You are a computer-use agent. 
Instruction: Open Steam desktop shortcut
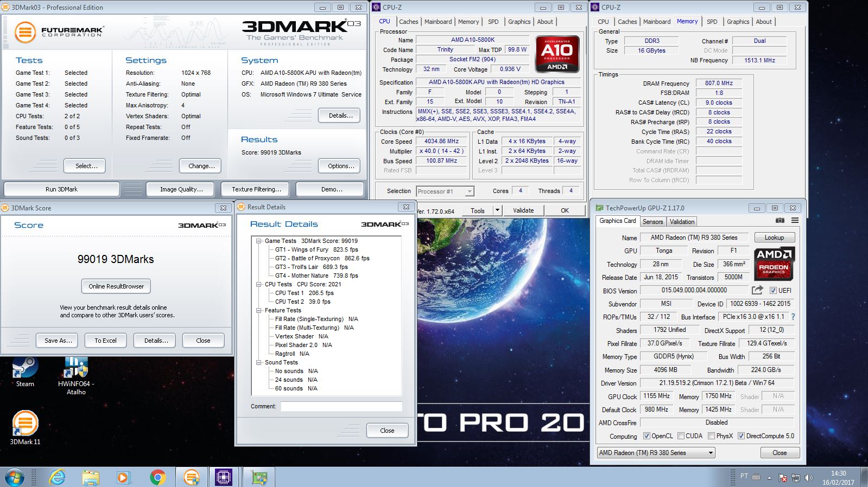point(25,372)
